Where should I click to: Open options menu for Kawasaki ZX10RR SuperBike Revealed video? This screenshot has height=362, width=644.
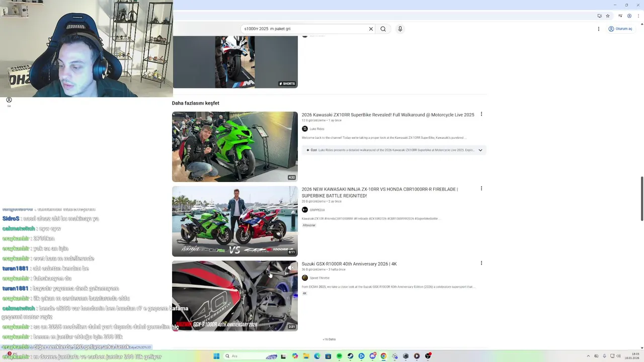(481, 114)
